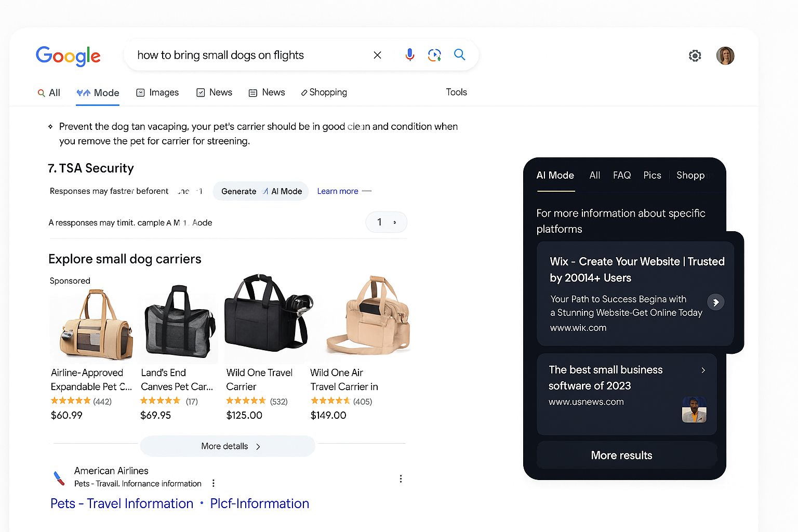Click the Google logo

pyautogui.click(x=68, y=56)
